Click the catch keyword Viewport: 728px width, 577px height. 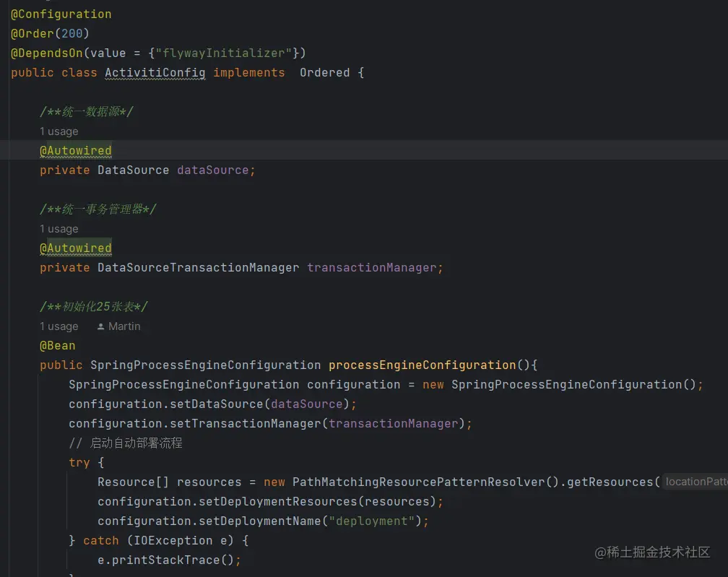(101, 541)
